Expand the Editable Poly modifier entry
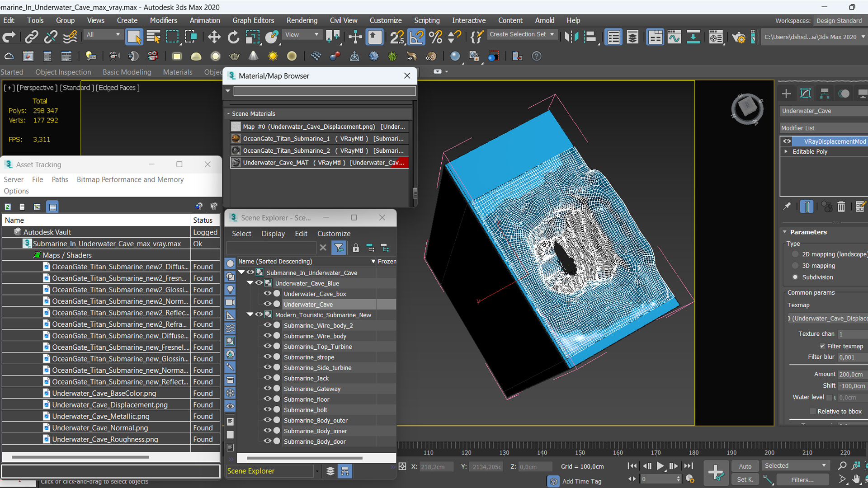The height and width of the screenshot is (488, 868). pos(786,151)
